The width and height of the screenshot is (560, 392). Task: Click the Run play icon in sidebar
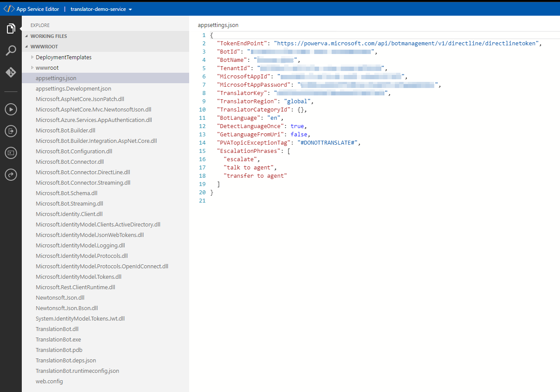11,109
